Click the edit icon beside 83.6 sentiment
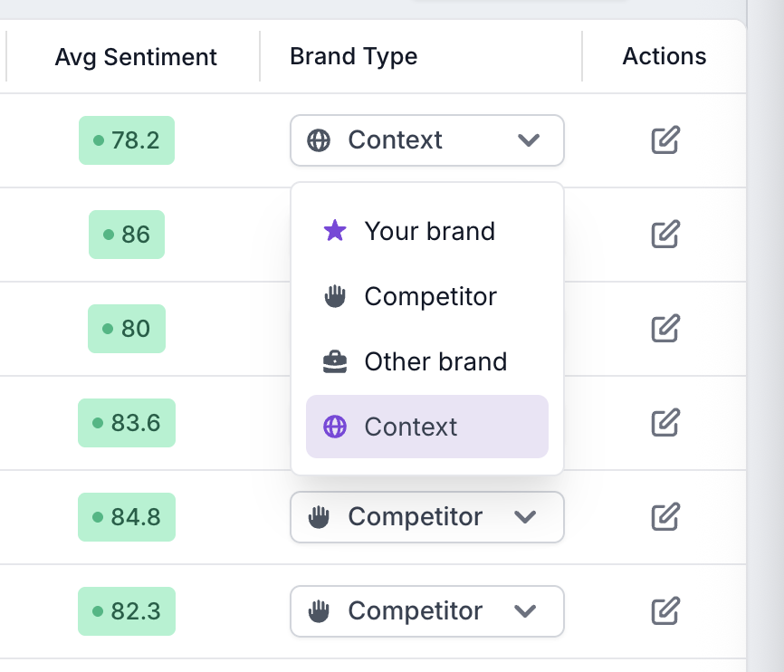This screenshot has height=672, width=784. click(x=665, y=422)
